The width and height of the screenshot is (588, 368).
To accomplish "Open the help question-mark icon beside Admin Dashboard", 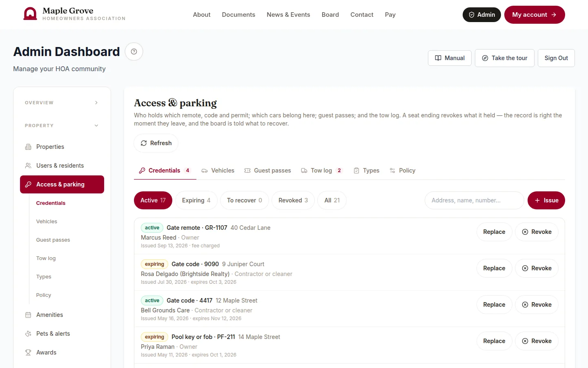I will (x=134, y=52).
